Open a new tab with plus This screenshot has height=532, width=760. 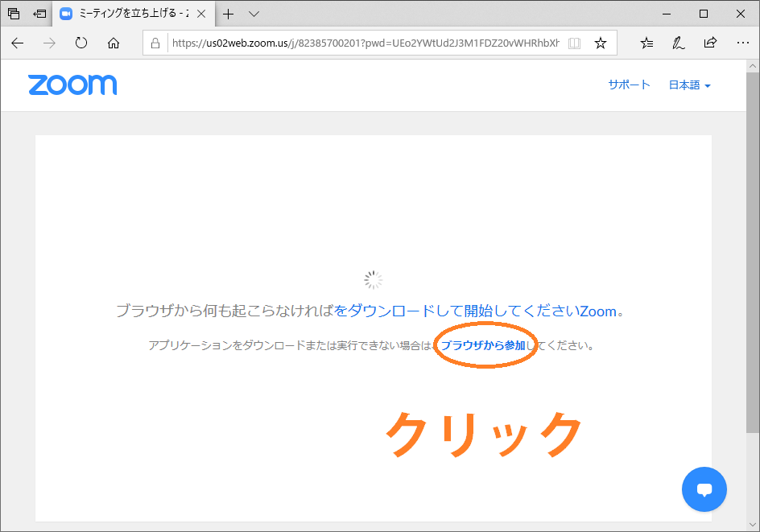[x=228, y=14]
